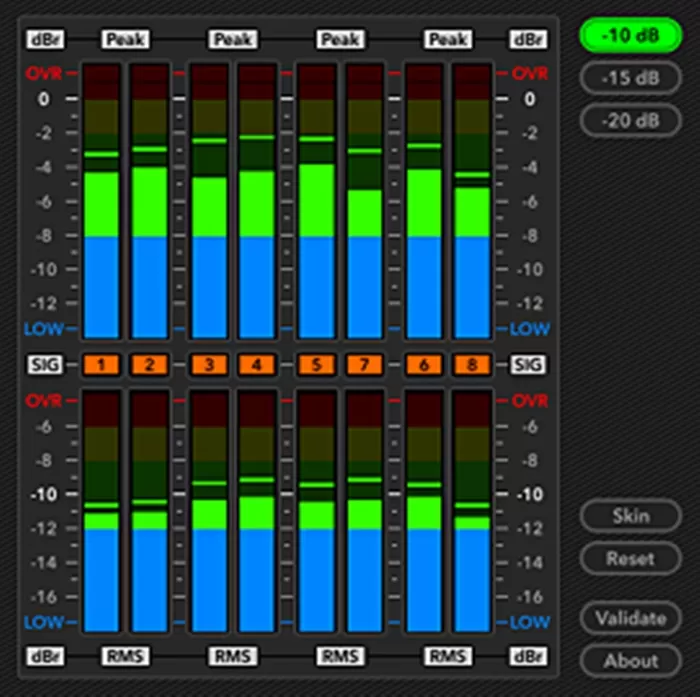Click the Peak meter bar for channel 6
This screenshot has width=700, height=697.
pyautogui.click(x=424, y=201)
